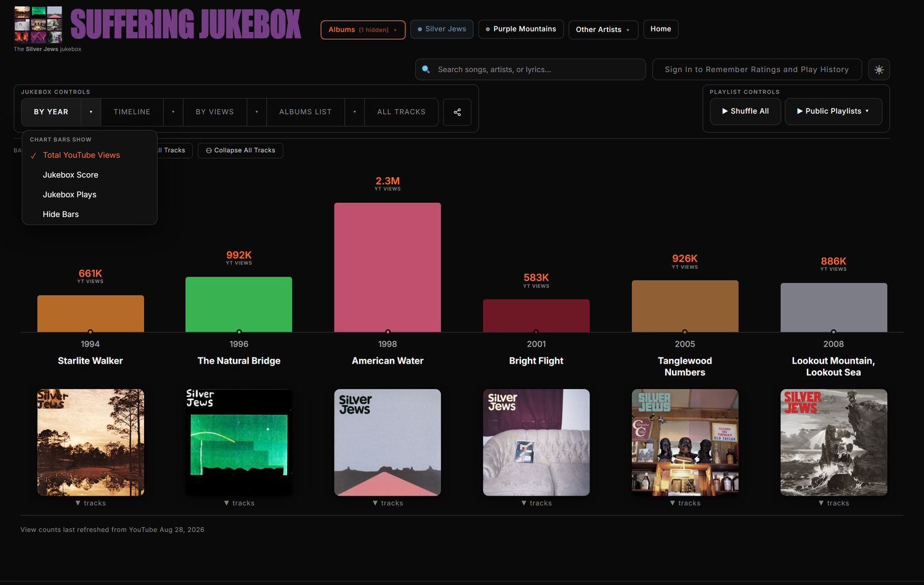Image resolution: width=924 pixels, height=585 pixels.
Task: Open the Timeline dropdown arrow
Action: 173,112
